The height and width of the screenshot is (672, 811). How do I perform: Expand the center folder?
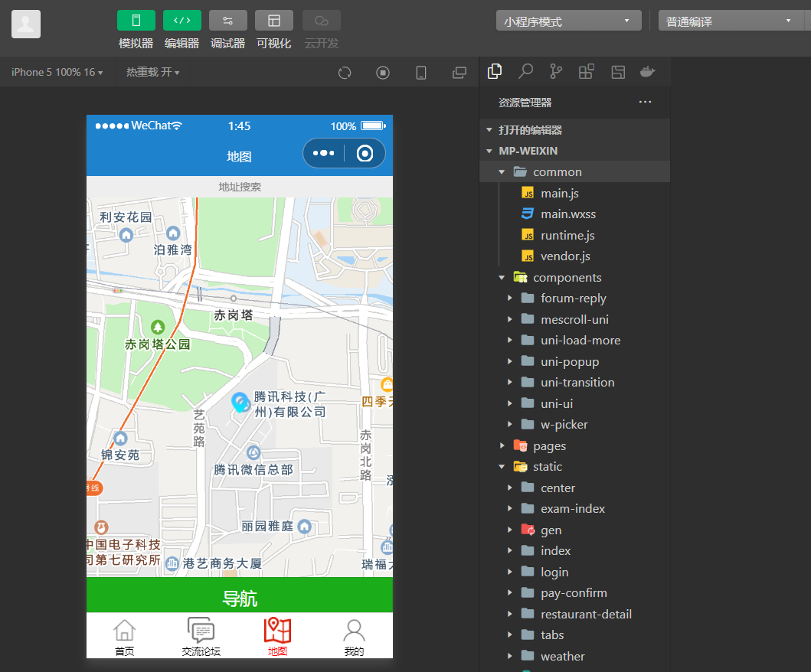575,488
